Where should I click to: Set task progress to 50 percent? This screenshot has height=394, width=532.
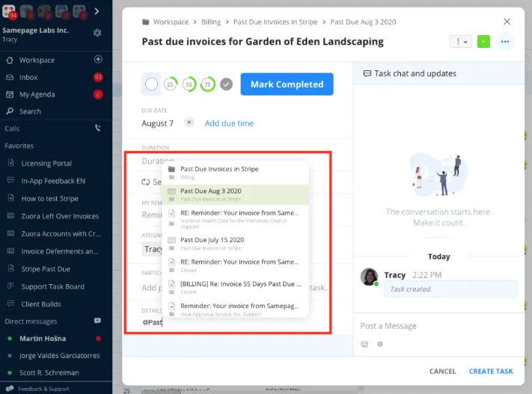189,84
